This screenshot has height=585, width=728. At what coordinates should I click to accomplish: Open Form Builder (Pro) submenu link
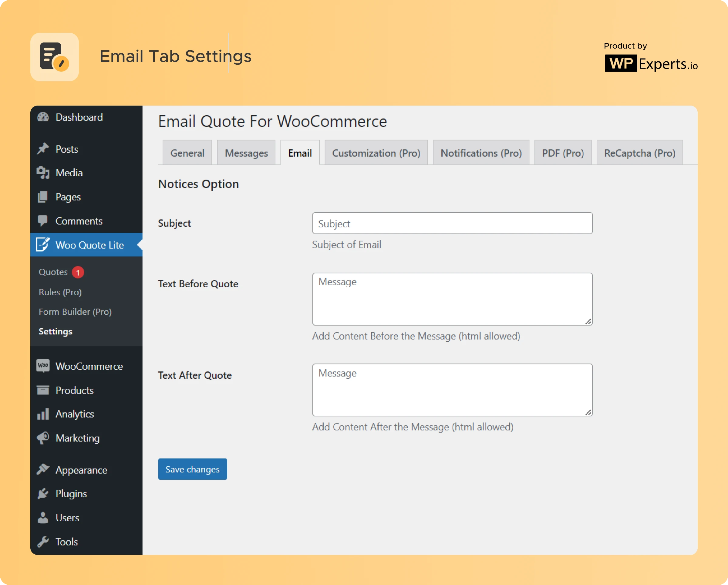75,312
